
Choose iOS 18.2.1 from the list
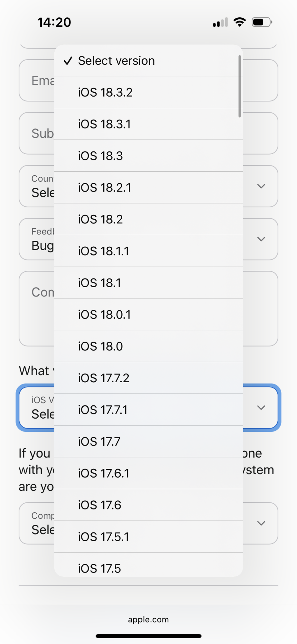pyautogui.click(x=148, y=187)
